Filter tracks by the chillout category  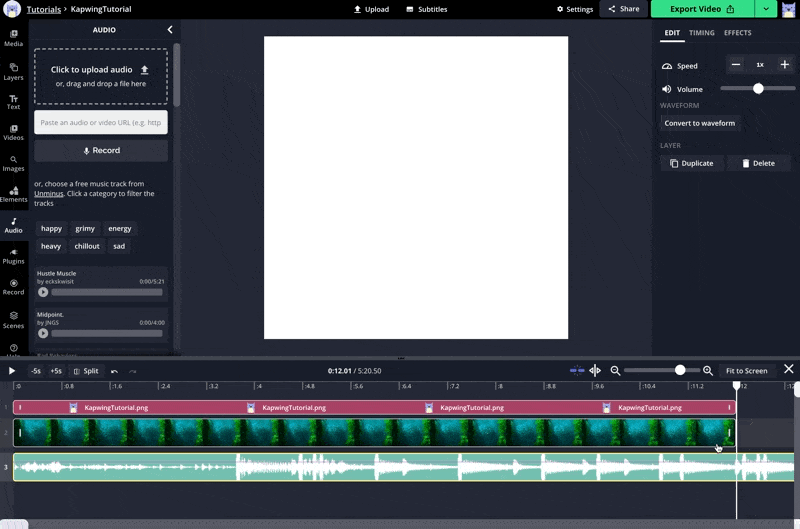pos(87,246)
